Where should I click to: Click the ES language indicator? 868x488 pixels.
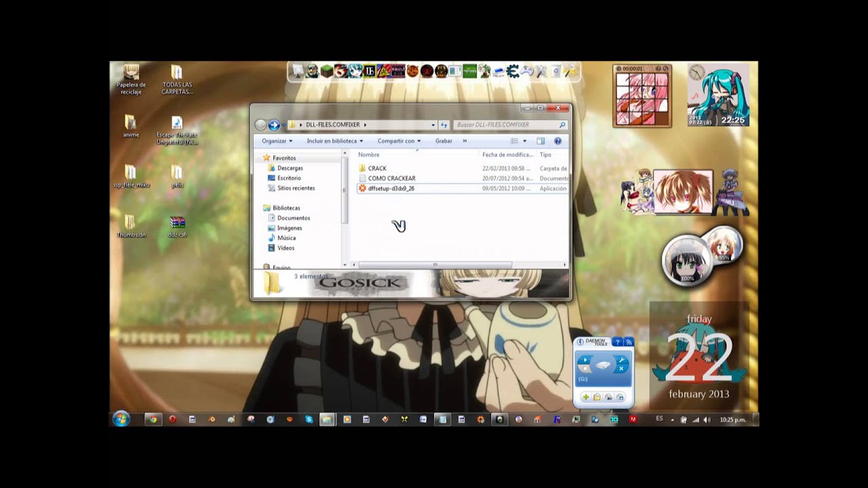pos(659,420)
